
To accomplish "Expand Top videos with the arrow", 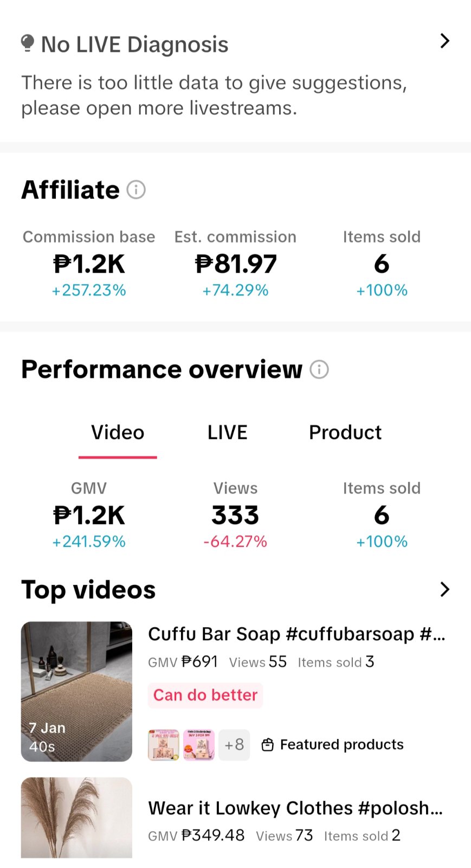I will point(444,589).
